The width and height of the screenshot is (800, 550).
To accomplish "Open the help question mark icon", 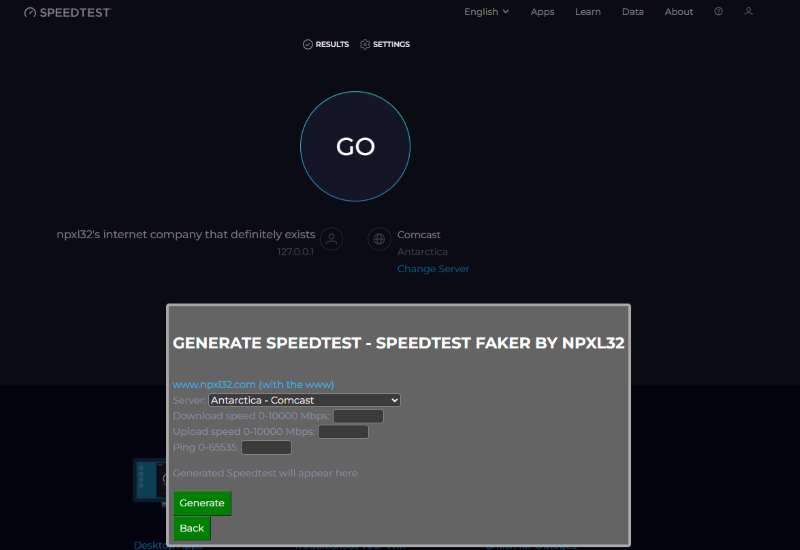I will pos(718,11).
